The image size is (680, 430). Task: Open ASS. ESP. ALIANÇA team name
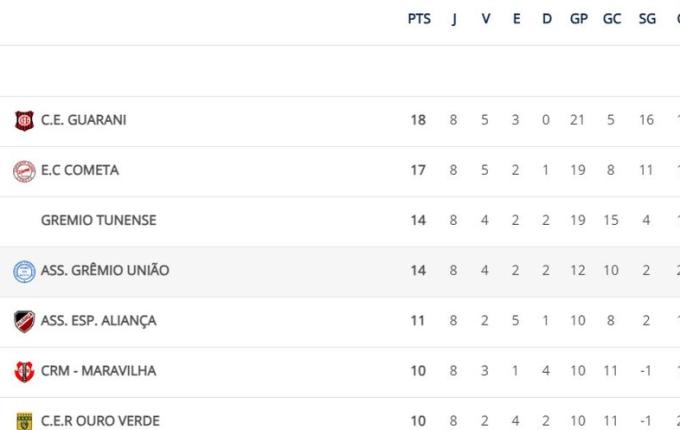click(x=98, y=321)
